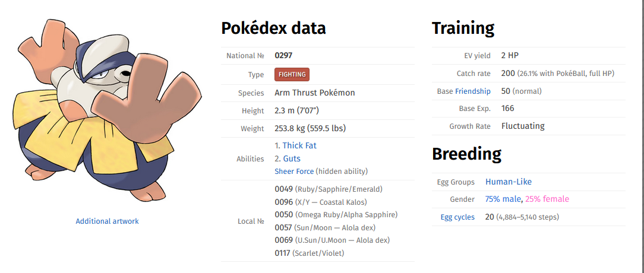Click the Pokédex data heading
This screenshot has width=644, height=273.
(x=273, y=28)
